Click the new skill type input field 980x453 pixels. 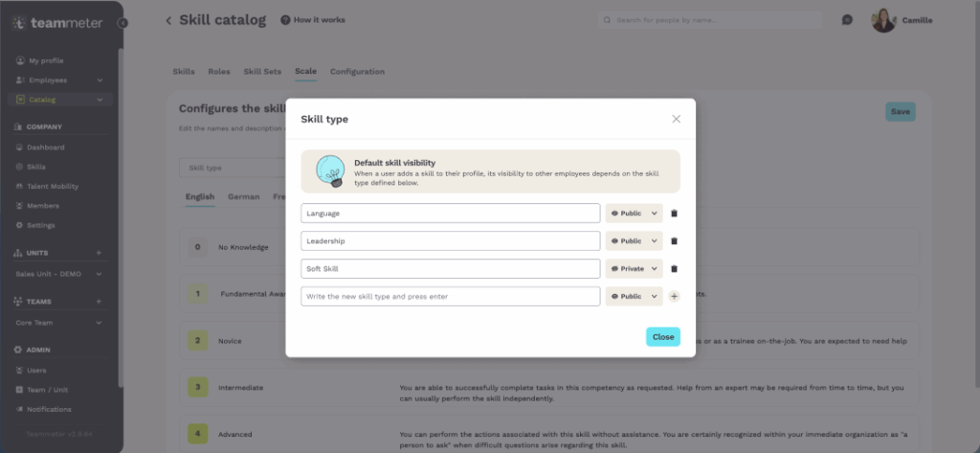click(x=450, y=297)
